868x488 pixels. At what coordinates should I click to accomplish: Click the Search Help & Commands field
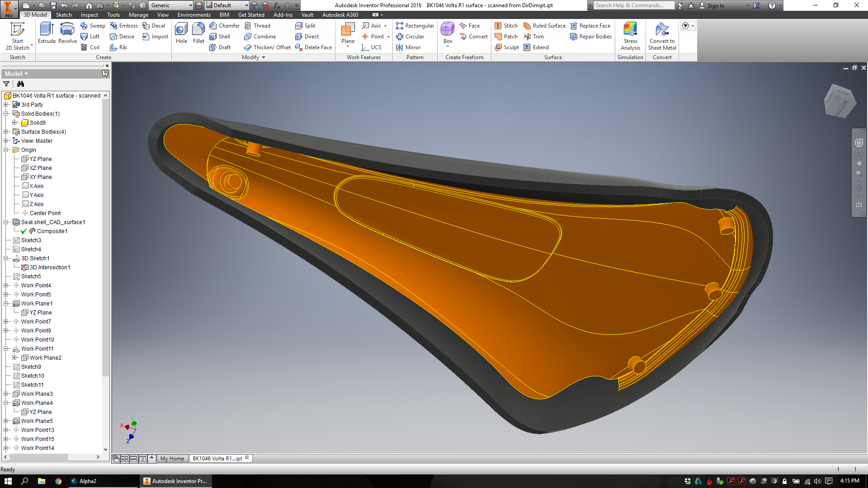634,5
